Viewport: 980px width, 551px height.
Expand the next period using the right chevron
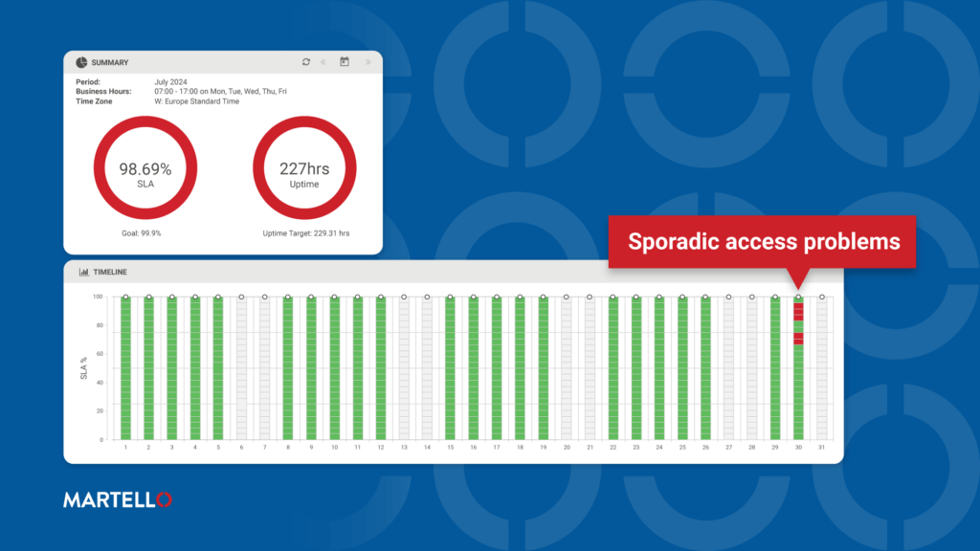369,61
